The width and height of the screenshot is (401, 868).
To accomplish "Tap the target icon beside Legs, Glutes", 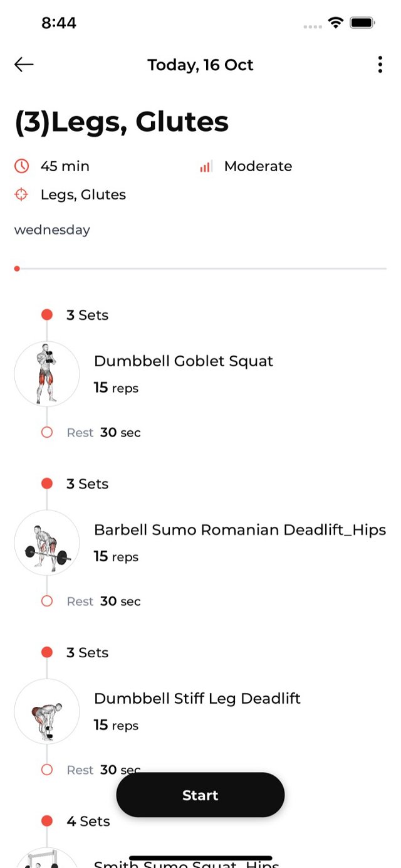I will tap(21, 195).
